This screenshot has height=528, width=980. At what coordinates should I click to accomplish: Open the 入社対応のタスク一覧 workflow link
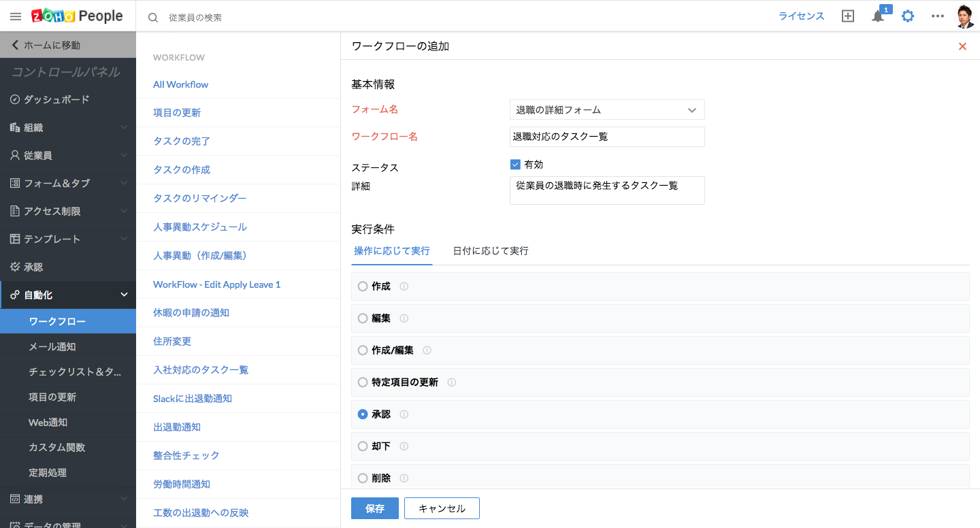coord(201,370)
